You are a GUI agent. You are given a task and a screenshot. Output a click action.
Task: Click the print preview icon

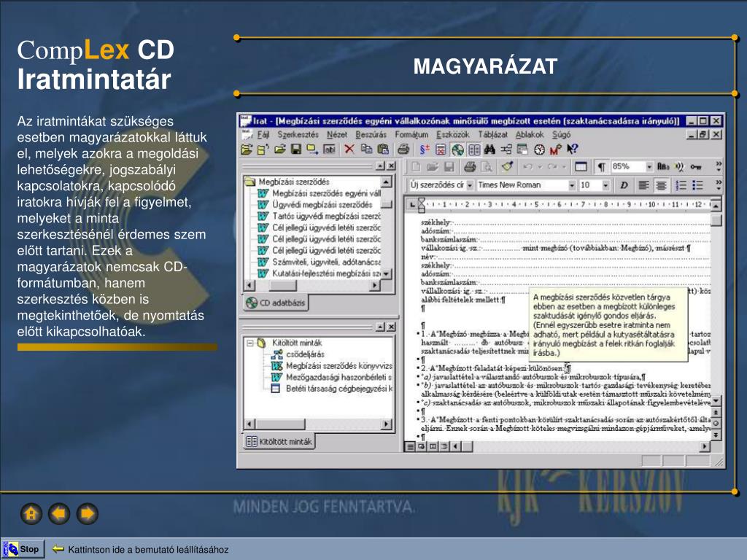coord(487,167)
